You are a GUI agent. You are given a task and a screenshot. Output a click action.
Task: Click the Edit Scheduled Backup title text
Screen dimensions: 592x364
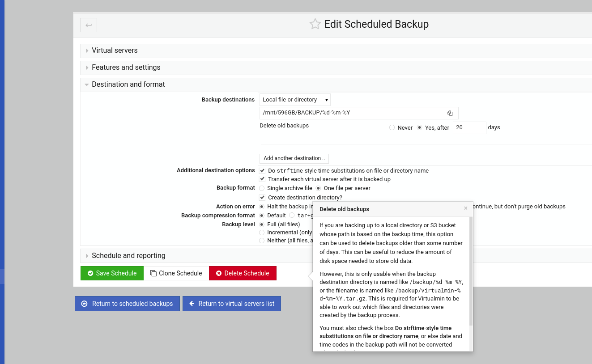[x=376, y=24]
